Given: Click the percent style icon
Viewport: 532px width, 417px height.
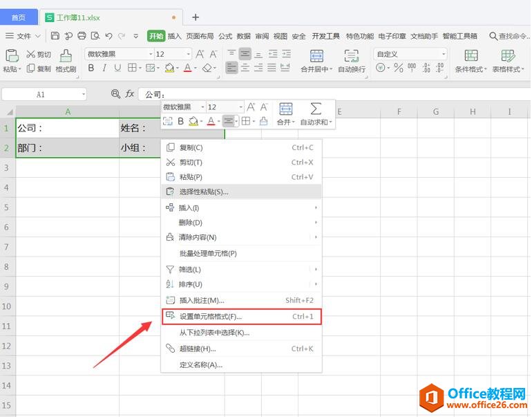Looking at the screenshot, I should pyautogui.click(x=399, y=68).
